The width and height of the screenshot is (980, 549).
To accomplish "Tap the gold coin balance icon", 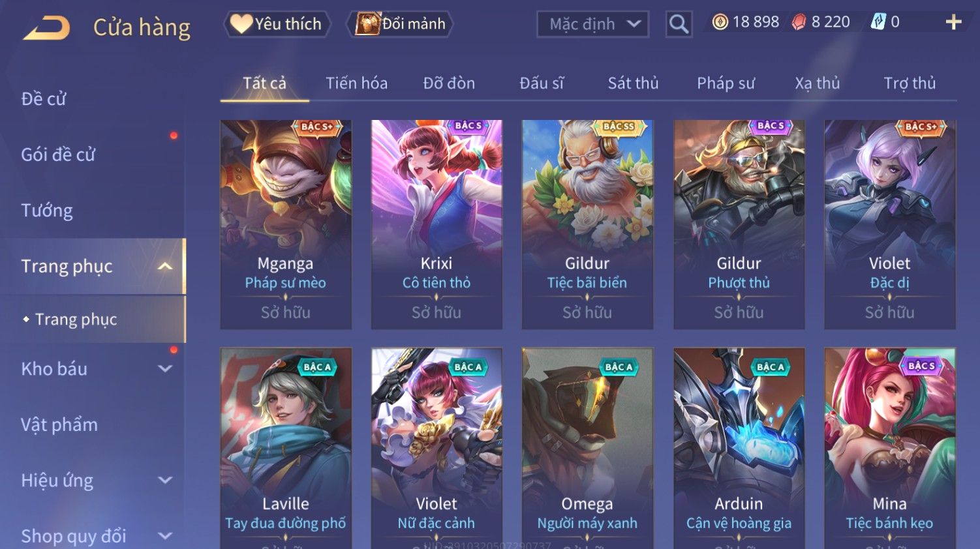I will tap(720, 22).
